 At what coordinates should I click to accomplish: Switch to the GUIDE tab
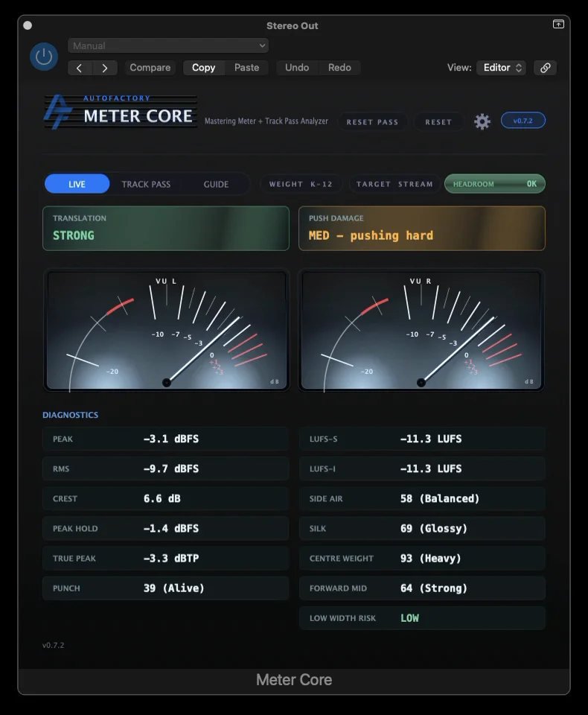216,184
